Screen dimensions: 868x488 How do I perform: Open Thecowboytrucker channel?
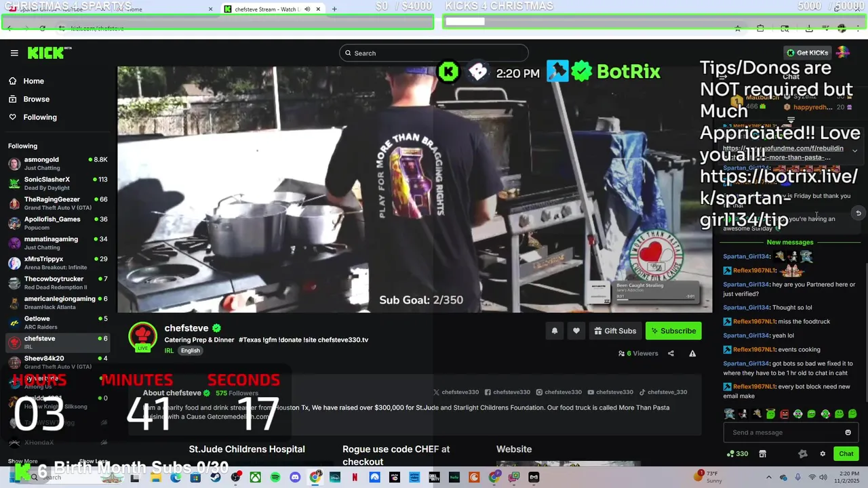point(58,283)
